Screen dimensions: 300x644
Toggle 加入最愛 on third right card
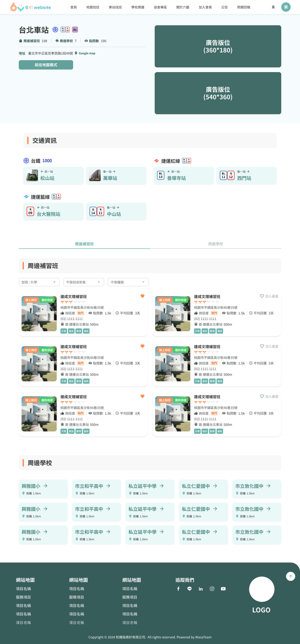269,397
